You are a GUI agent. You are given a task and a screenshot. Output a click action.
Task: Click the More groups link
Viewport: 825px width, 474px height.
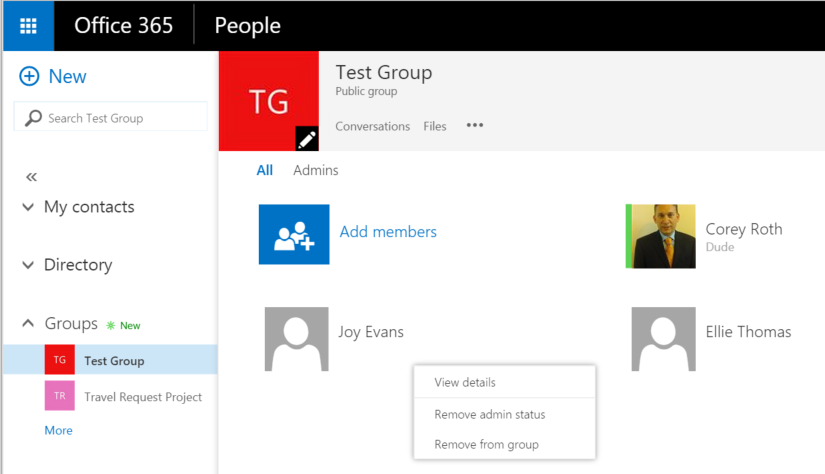[x=58, y=430]
